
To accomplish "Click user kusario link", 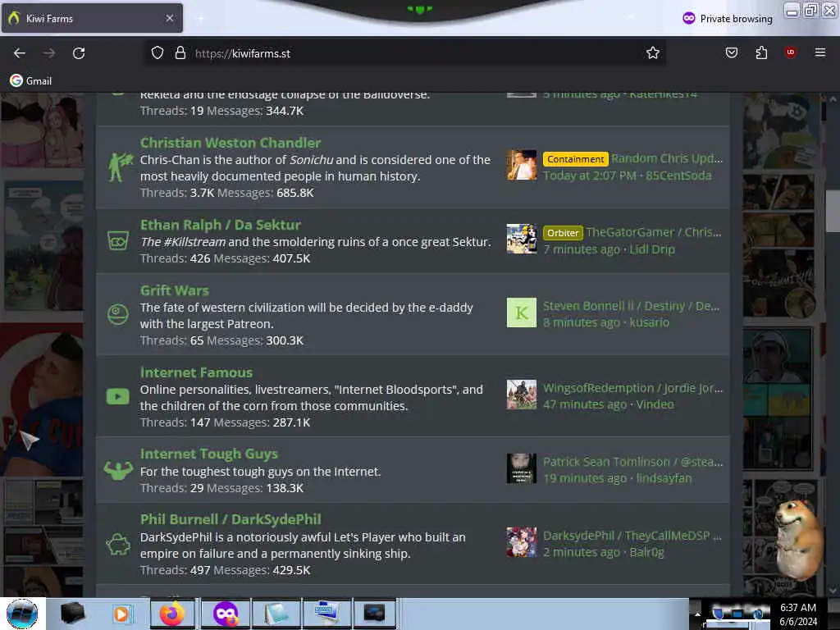I will click(x=650, y=322).
